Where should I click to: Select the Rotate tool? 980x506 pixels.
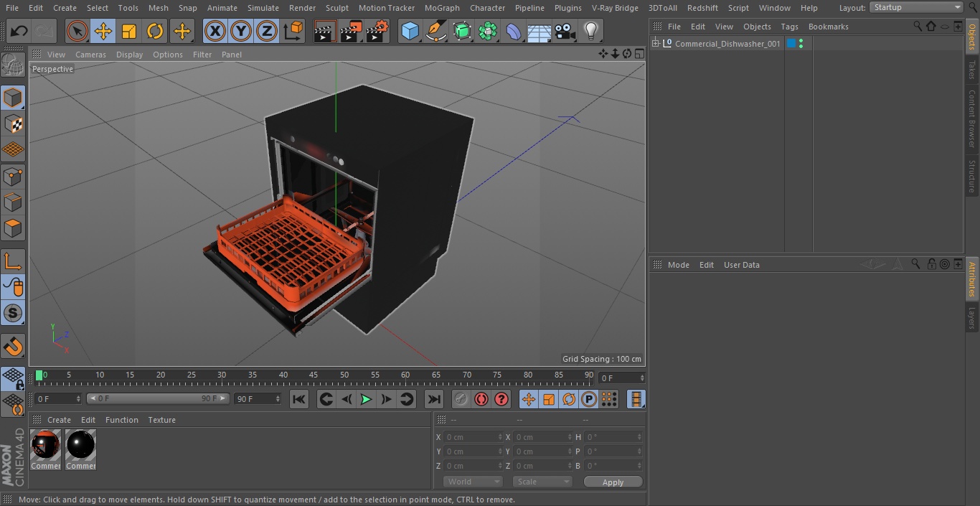pyautogui.click(x=155, y=31)
